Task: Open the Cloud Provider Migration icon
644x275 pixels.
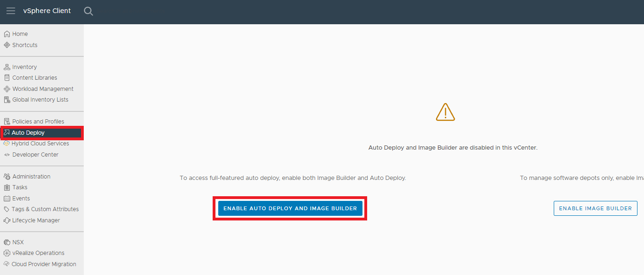Action: pos(7,264)
